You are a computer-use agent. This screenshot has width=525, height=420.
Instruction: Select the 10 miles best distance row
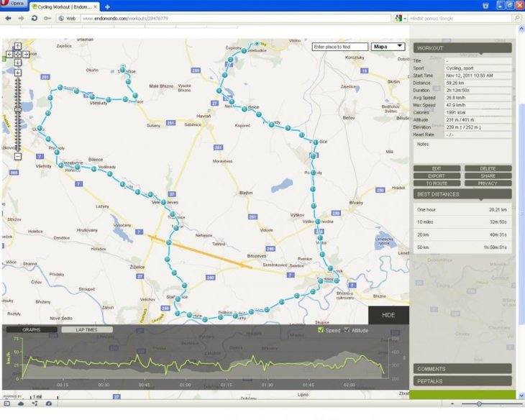tap(462, 222)
